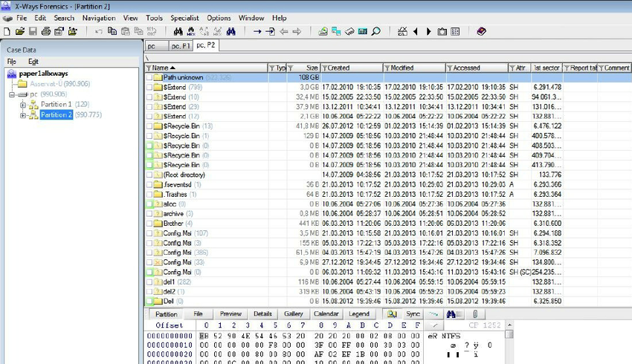632x364 pixels.
Task: Tick the checkbox for Brother (4) row
Action: pyautogui.click(x=149, y=224)
